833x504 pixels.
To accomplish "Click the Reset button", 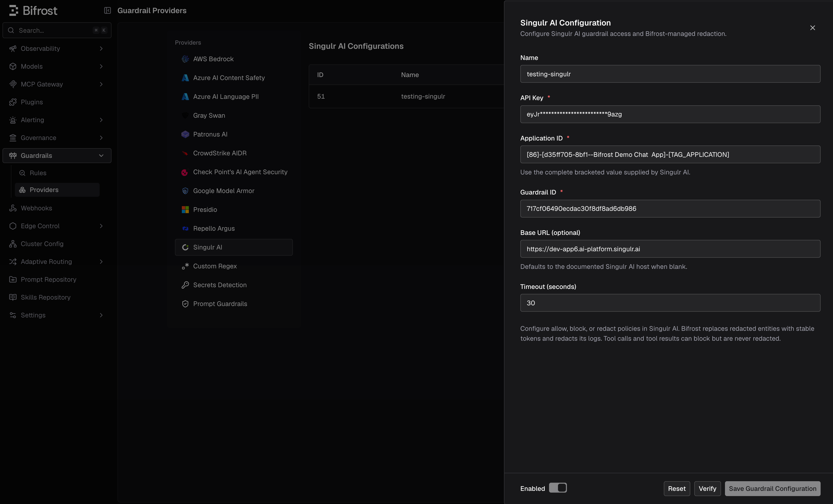I will point(676,489).
